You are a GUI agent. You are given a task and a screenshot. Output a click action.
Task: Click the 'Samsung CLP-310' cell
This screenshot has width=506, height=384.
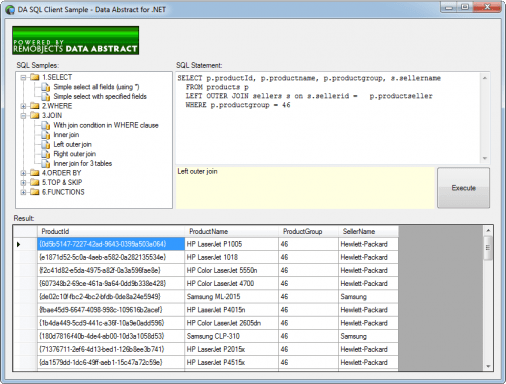click(x=231, y=336)
